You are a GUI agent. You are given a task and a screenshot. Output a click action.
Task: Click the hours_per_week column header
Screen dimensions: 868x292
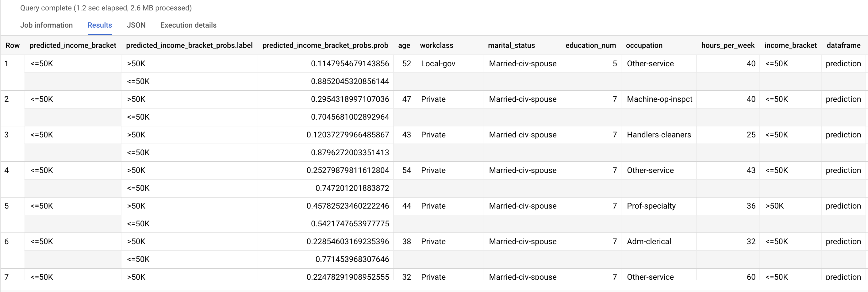click(x=728, y=45)
